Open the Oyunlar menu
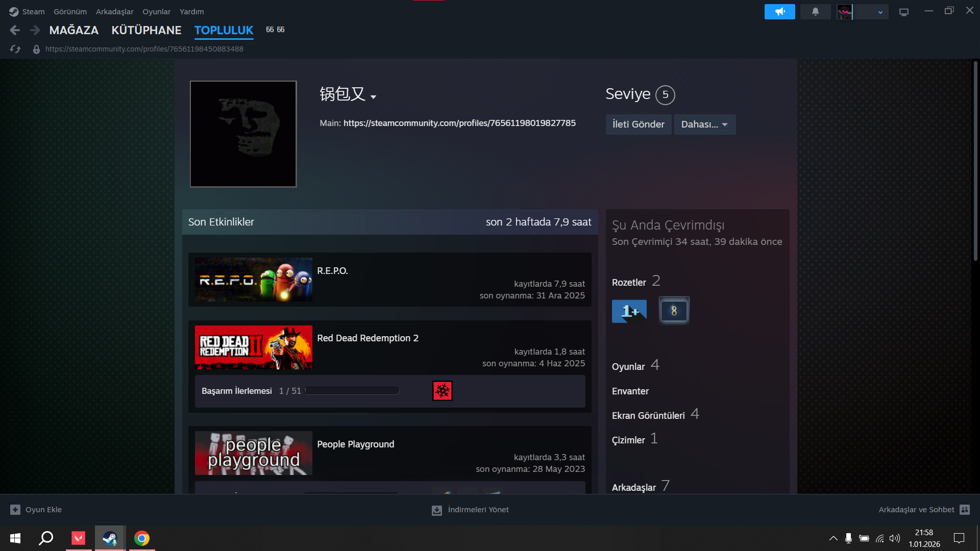 coord(157,12)
